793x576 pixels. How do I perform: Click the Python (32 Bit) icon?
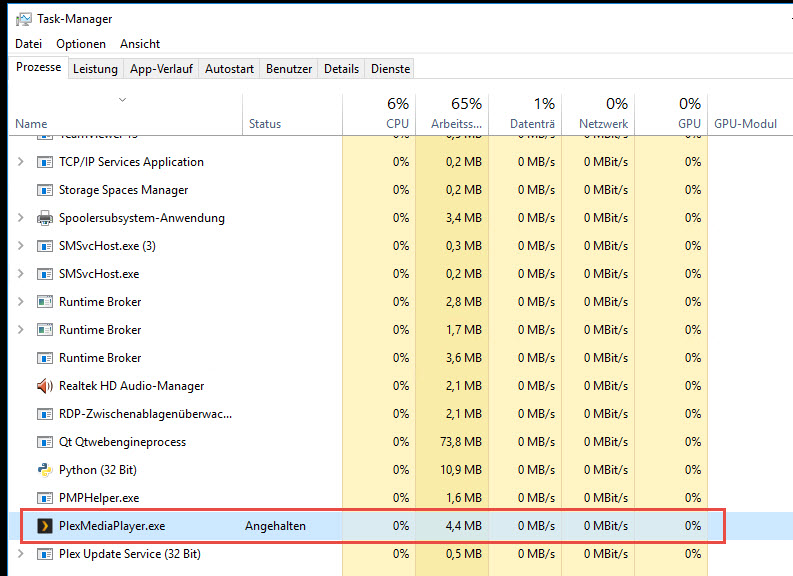[x=45, y=470]
